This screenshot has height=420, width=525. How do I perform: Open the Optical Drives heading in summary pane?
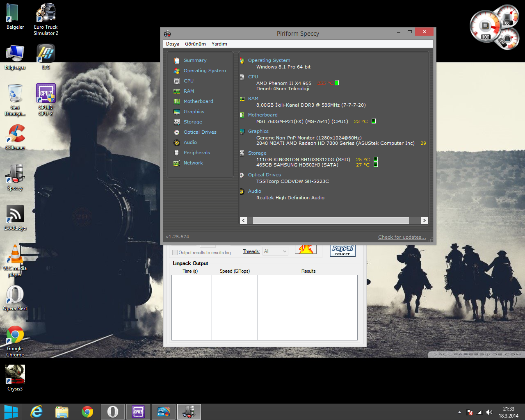click(265, 175)
